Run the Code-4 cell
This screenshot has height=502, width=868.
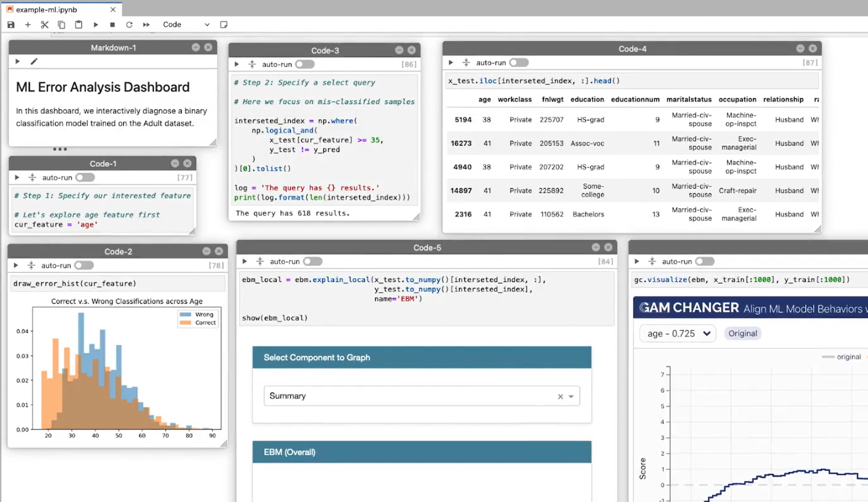pyautogui.click(x=451, y=62)
